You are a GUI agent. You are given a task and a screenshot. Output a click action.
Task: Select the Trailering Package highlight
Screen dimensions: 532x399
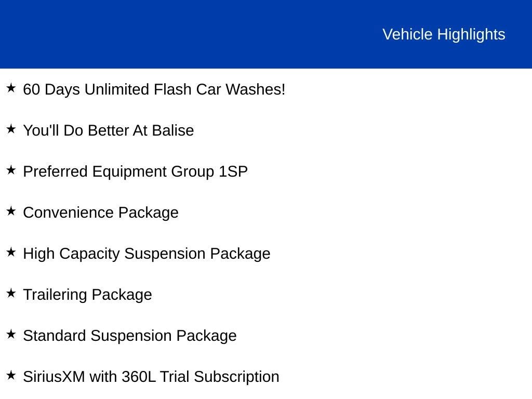tap(87, 295)
